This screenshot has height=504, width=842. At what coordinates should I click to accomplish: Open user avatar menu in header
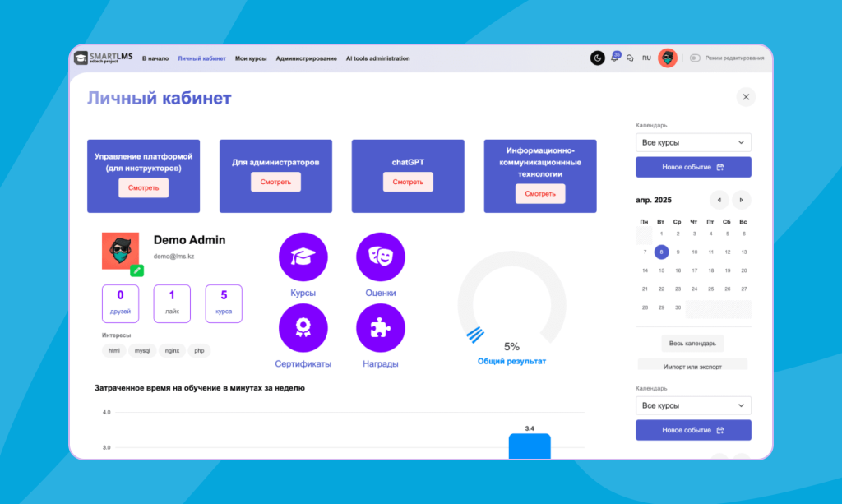point(668,58)
